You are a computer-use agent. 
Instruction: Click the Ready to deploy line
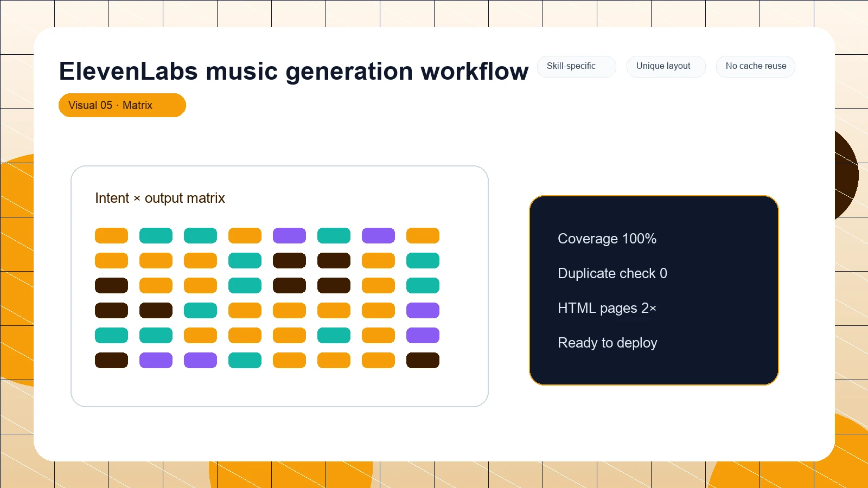pyautogui.click(x=608, y=343)
